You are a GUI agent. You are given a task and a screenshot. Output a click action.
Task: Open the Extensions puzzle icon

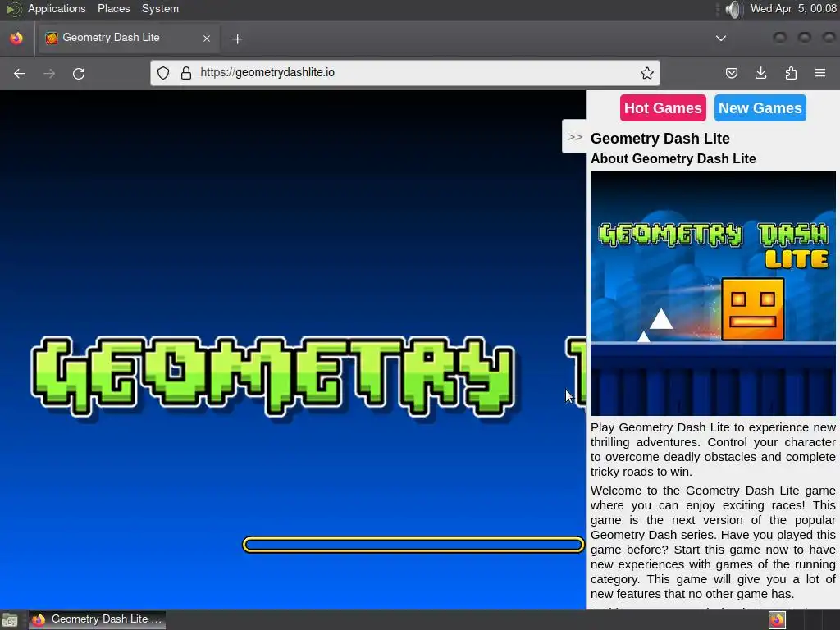pos(791,73)
